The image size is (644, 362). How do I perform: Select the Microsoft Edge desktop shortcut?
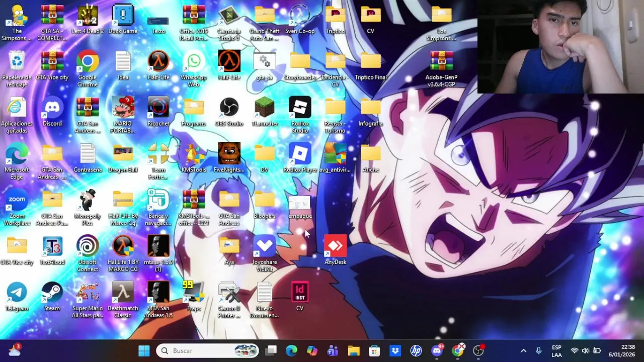17,162
